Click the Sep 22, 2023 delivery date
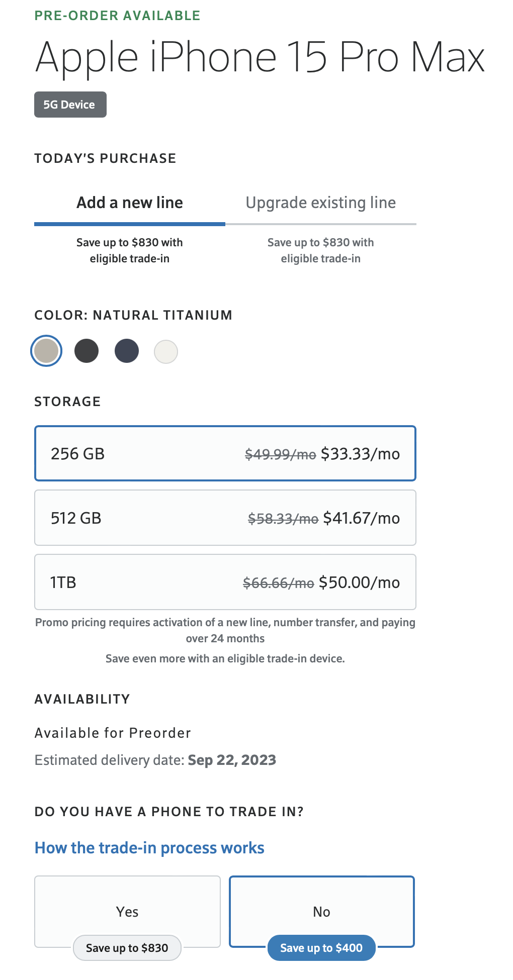This screenshot has width=513, height=980. 232,760
